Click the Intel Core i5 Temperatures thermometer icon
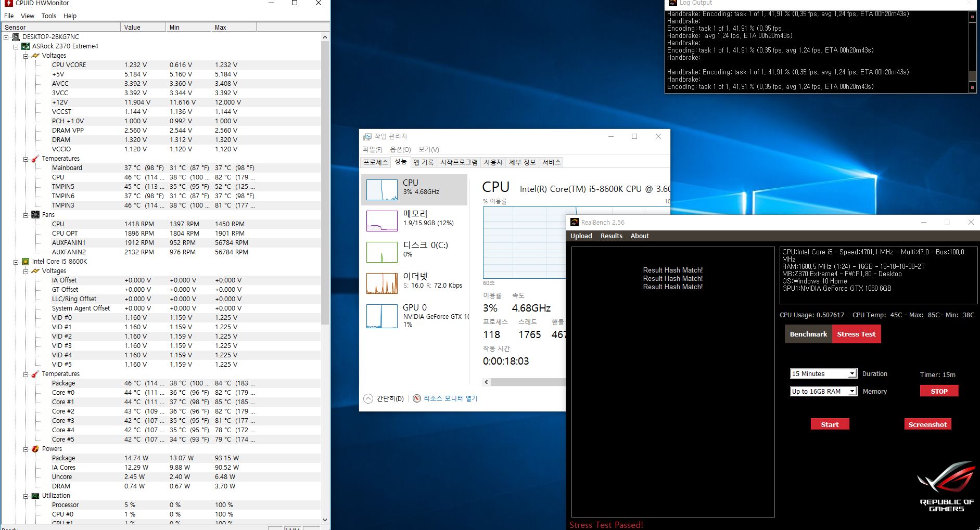The height and width of the screenshot is (530, 980). tap(35, 374)
